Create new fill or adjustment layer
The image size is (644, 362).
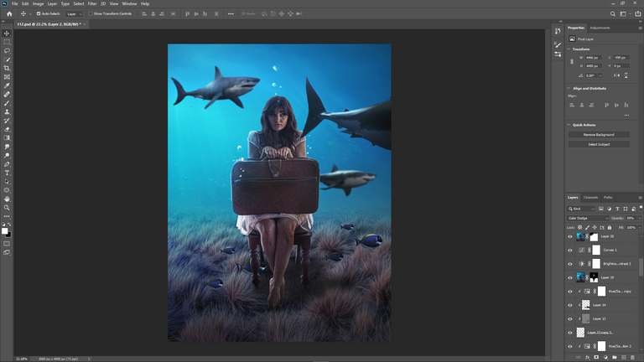tap(605, 358)
